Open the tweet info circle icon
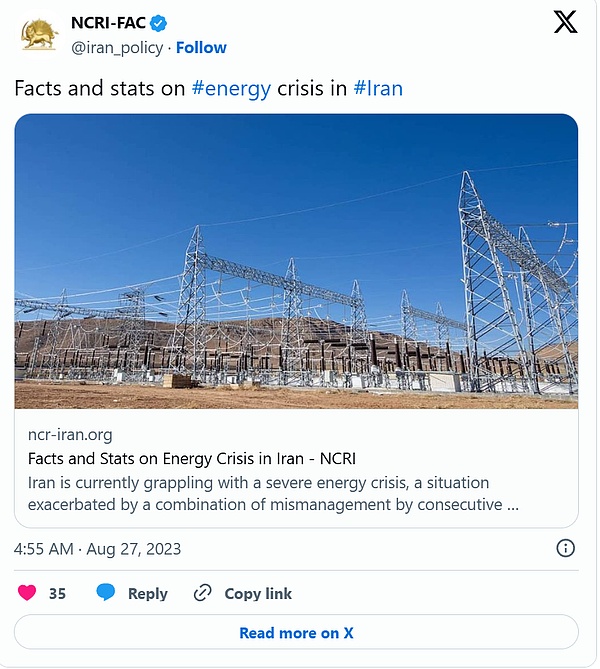 [565, 548]
